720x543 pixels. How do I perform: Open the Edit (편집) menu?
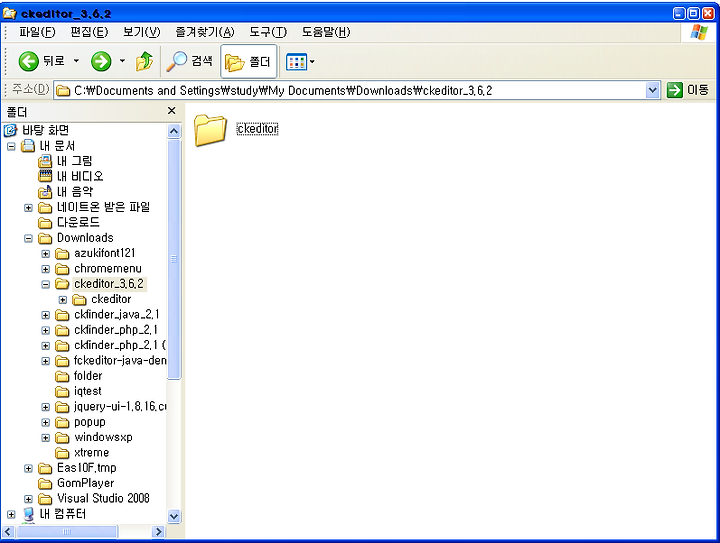pos(89,32)
